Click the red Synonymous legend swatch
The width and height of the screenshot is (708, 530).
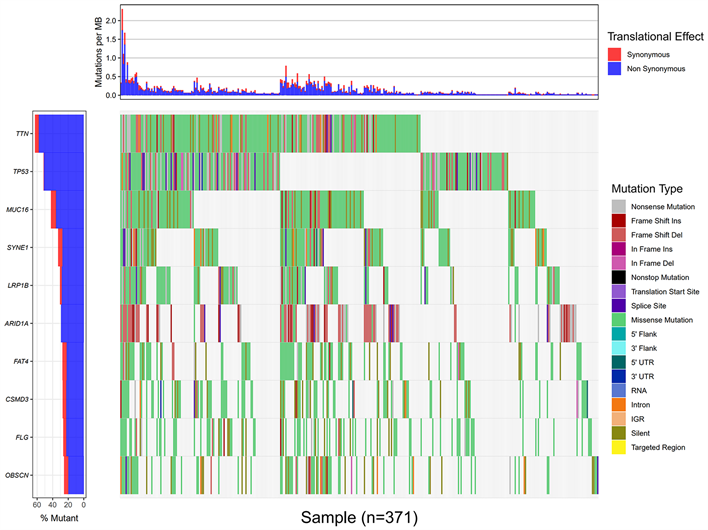pyautogui.click(x=616, y=54)
